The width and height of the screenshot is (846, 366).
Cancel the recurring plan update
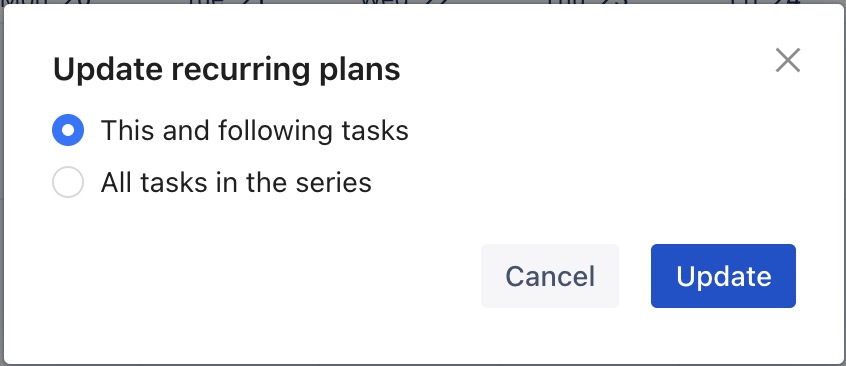[550, 276]
